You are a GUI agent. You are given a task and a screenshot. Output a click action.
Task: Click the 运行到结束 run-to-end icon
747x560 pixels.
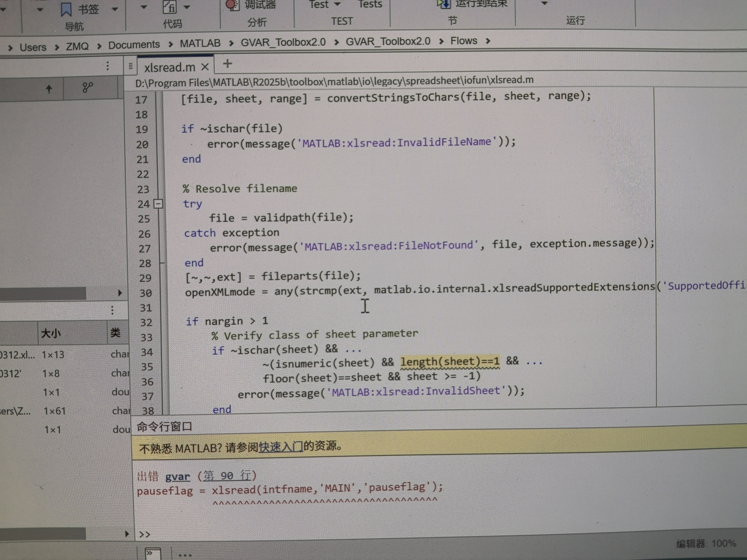click(x=444, y=4)
